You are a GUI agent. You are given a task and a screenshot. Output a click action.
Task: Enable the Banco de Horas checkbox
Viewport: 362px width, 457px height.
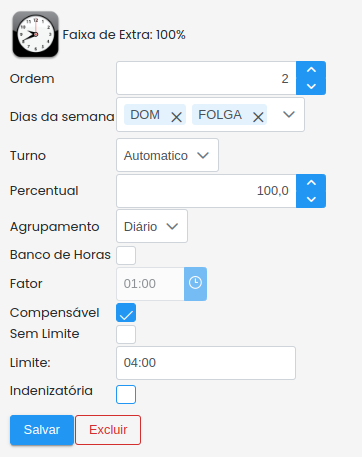(x=126, y=255)
